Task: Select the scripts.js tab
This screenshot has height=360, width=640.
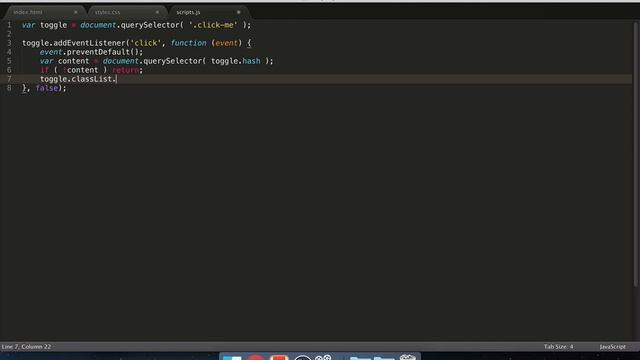Action: coord(188,12)
